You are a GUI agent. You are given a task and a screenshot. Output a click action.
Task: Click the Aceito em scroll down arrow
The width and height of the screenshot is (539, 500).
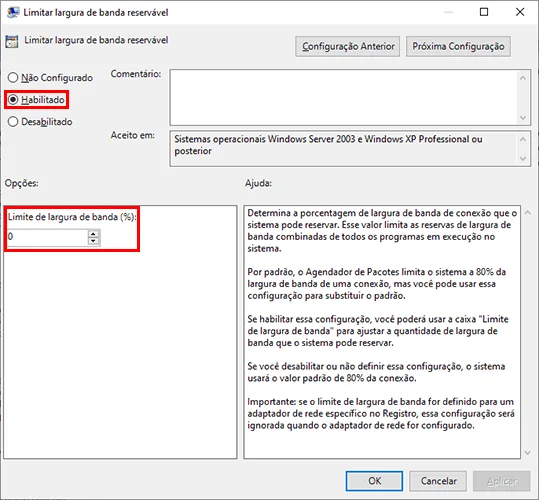click(523, 158)
